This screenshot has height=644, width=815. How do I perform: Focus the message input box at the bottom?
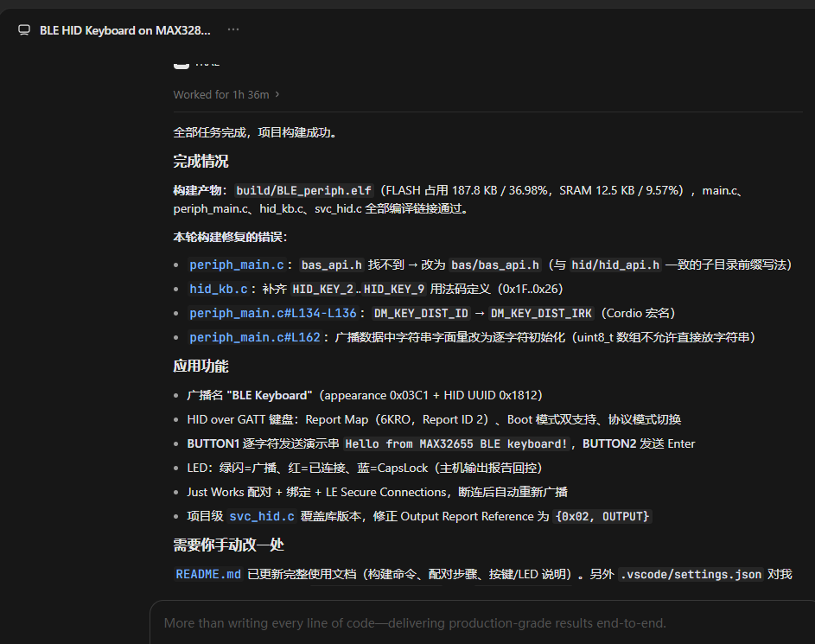tap(483, 622)
